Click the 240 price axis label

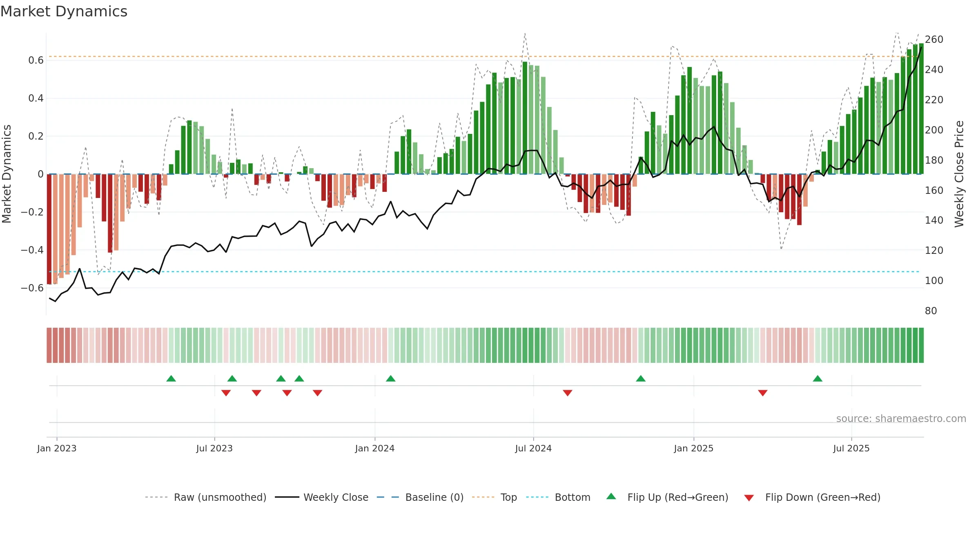pyautogui.click(x=934, y=70)
